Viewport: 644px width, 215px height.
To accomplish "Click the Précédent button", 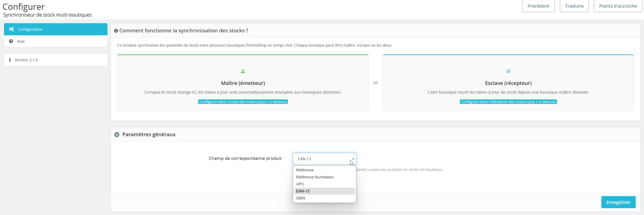I will [538, 6].
